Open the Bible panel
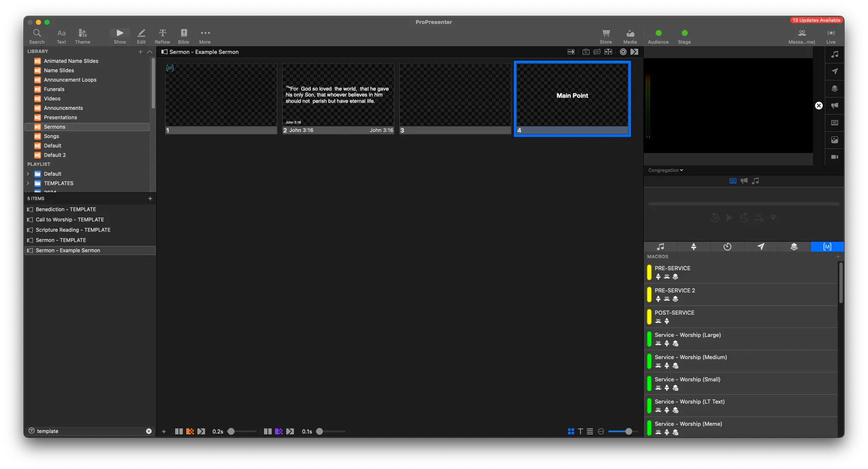868x469 pixels. point(184,36)
